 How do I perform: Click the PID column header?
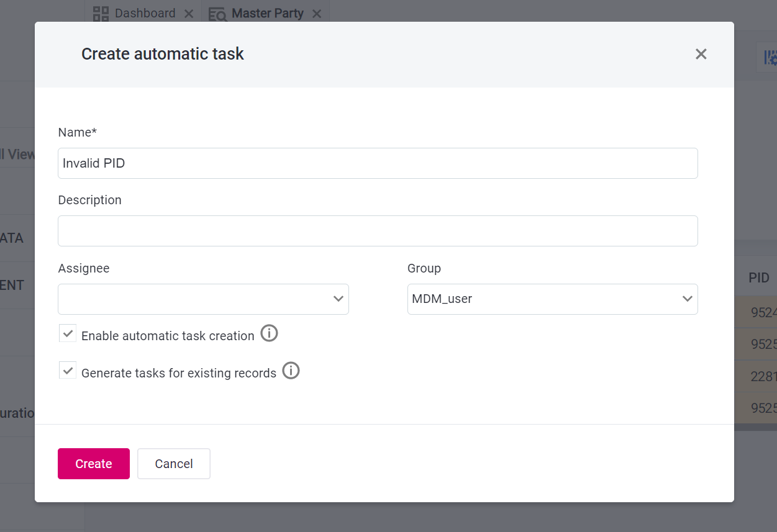click(x=758, y=277)
